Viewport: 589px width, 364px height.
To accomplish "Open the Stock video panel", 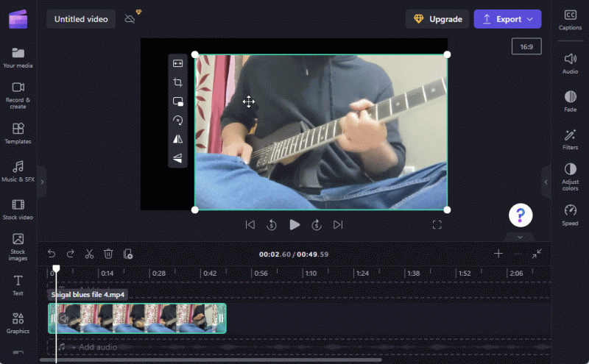I will click(x=18, y=210).
